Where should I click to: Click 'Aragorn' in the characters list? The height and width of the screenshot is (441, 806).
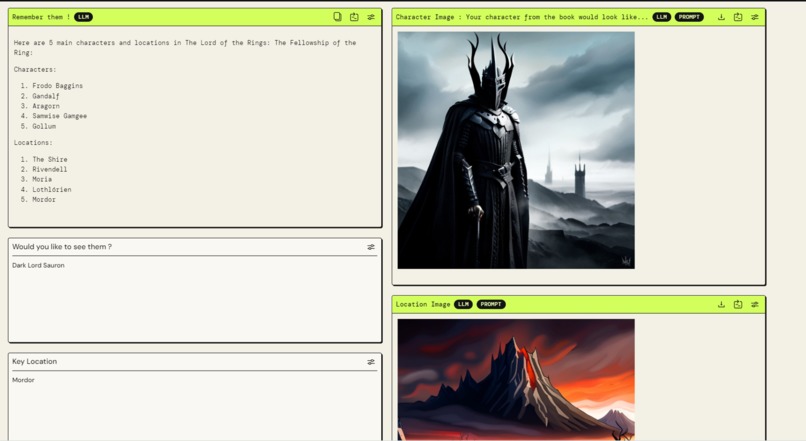(x=46, y=106)
